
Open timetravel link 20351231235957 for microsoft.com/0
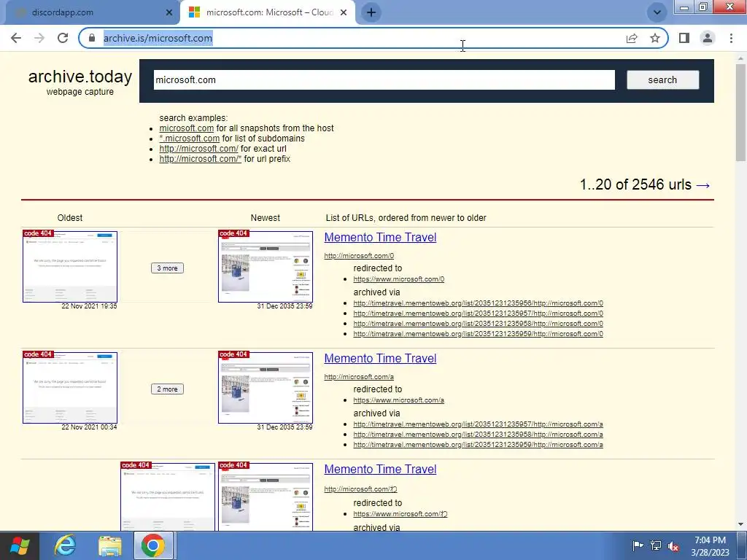coord(479,314)
